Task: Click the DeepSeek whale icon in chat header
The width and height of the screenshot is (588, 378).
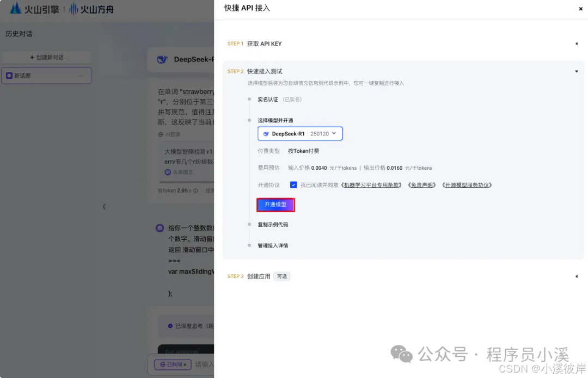Action: 162,60
